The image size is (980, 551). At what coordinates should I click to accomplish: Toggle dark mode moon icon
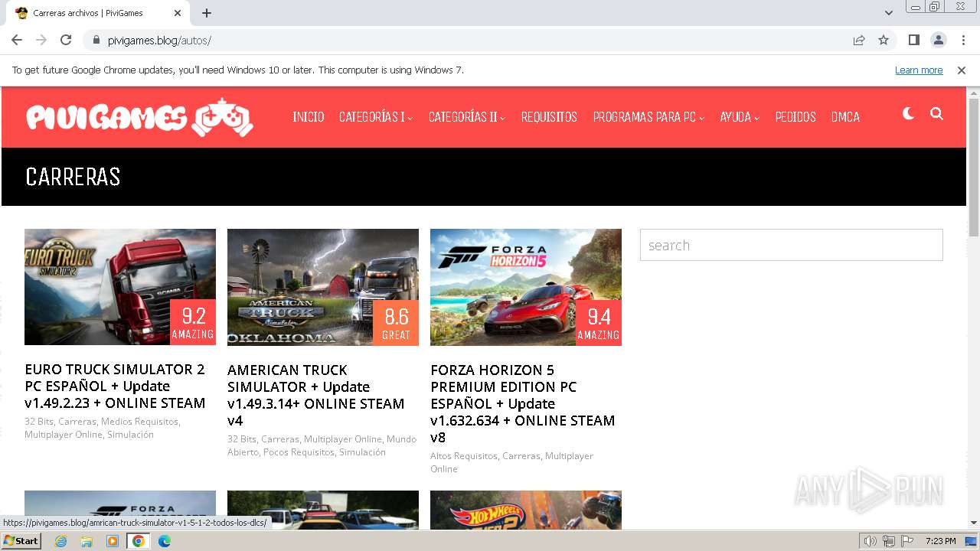[908, 114]
